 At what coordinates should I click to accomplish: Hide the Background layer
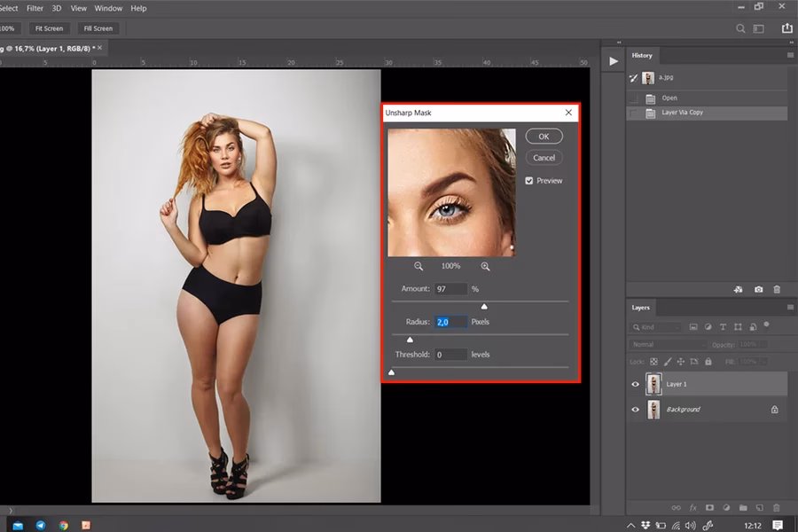tap(633, 409)
